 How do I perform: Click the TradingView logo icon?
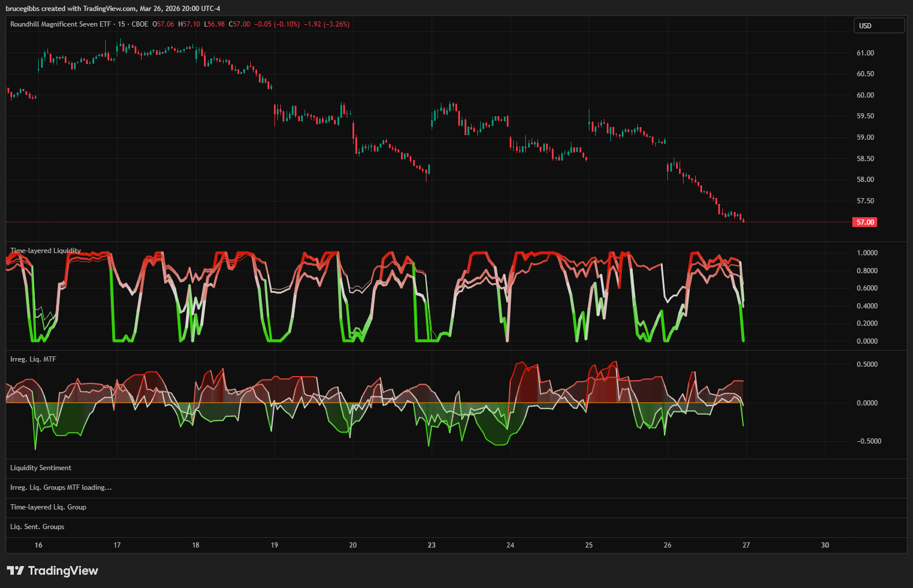[16, 571]
